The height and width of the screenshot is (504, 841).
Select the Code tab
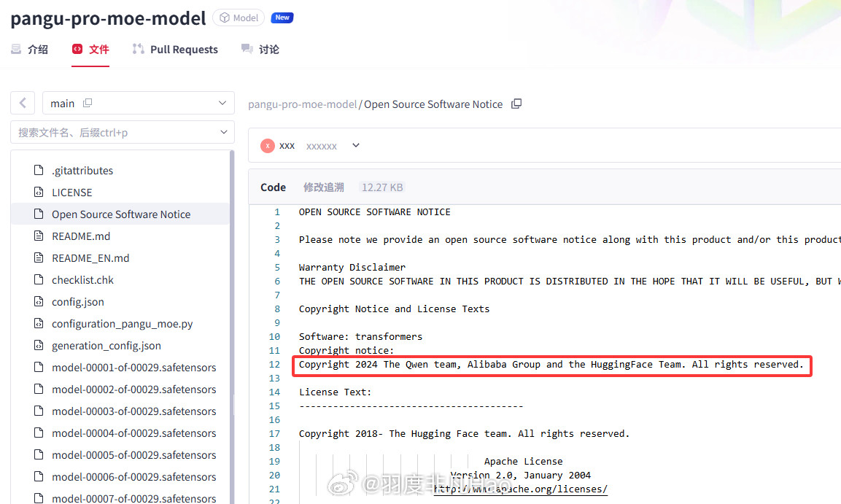click(273, 187)
